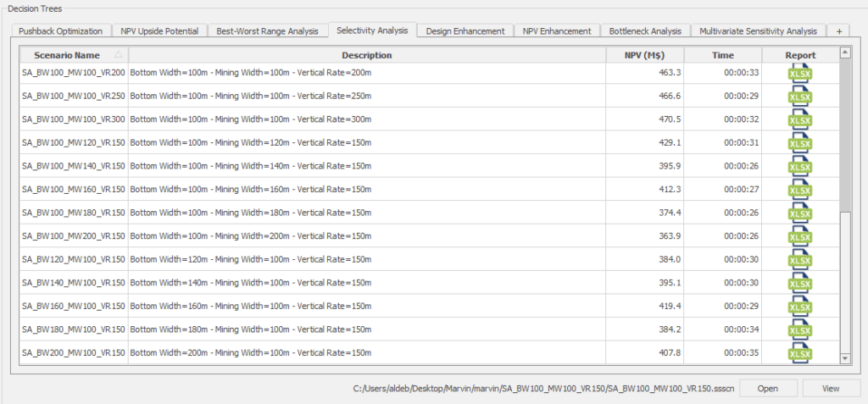868x404 pixels.
Task: Open XLSX report for SA_BW100_MW100_VR200
Action: (x=799, y=74)
